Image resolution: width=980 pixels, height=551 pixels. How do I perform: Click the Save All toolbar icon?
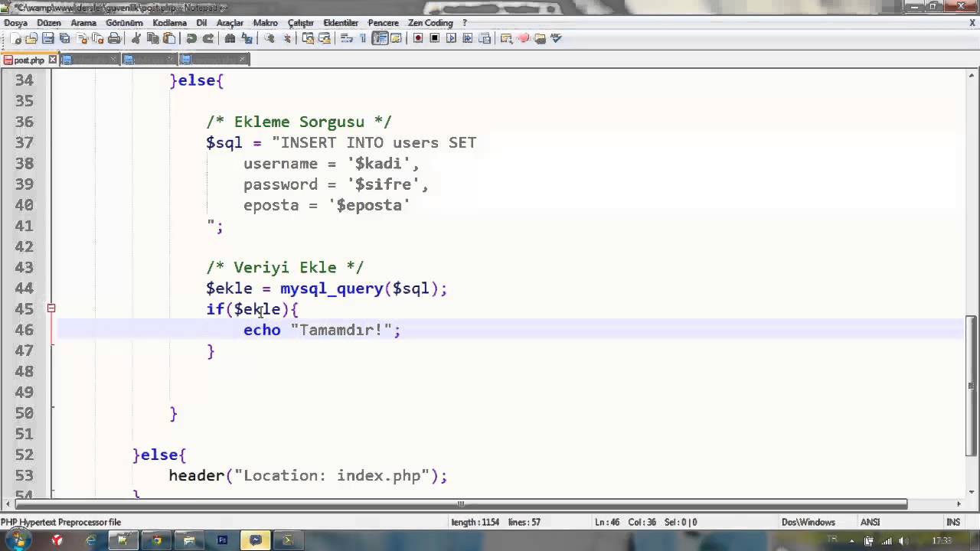pyautogui.click(x=64, y=38)
